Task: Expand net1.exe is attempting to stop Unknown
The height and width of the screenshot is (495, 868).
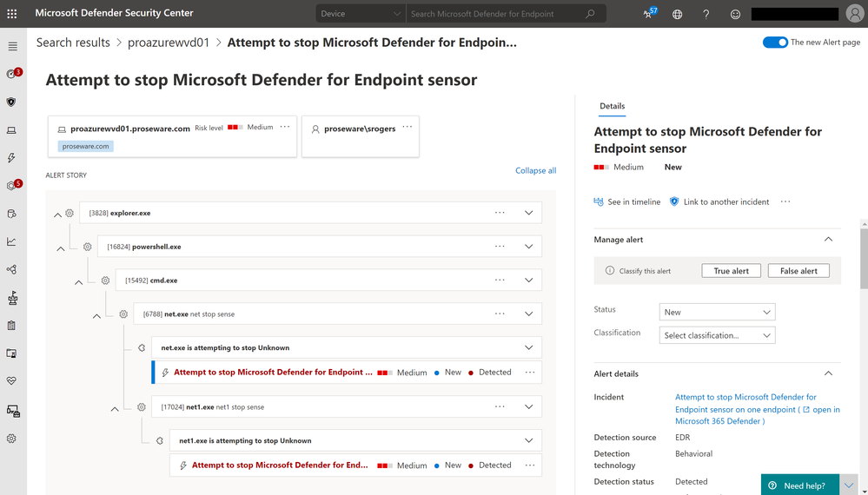Action: tap(528, 441)
